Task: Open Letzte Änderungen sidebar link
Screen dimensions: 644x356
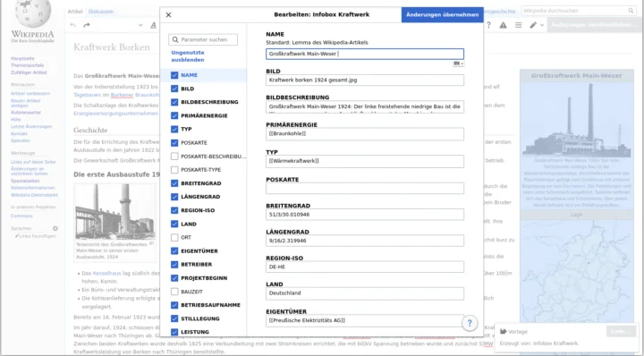Action: tap(31, 126)
